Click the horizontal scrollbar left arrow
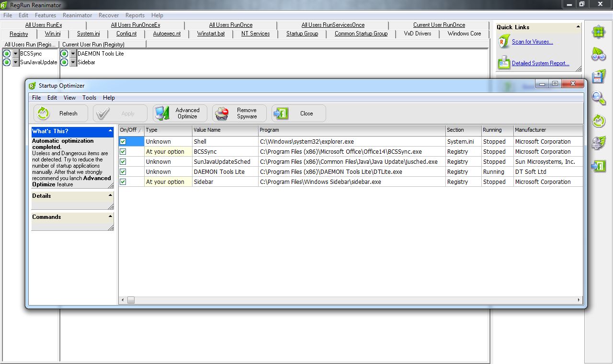This screenshot has width=613, height=364. click(x=123, y=300)
